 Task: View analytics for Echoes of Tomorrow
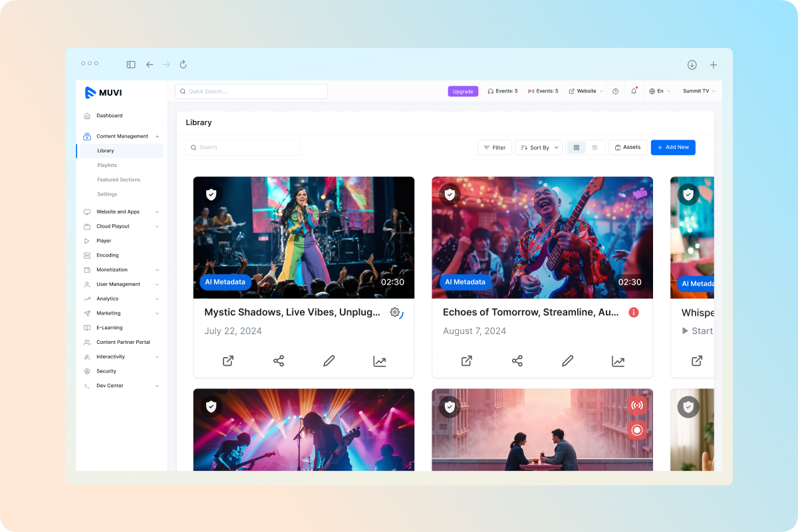coord(618,361)
